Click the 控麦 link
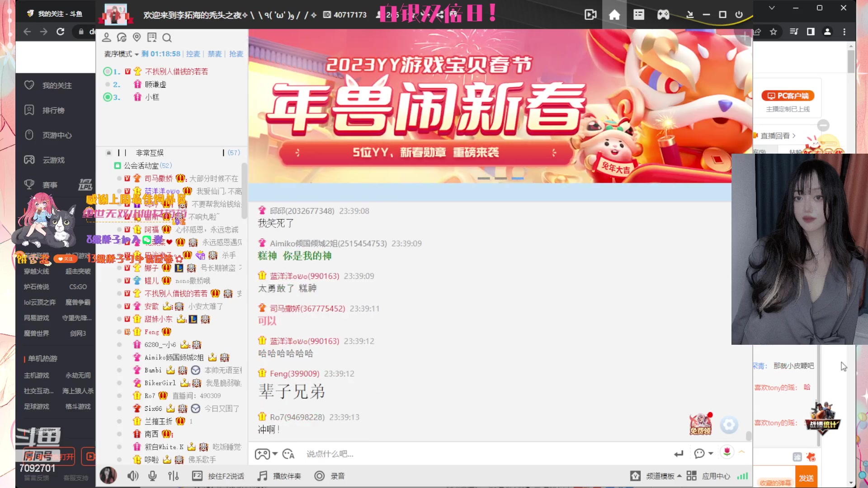 [193, 54]
